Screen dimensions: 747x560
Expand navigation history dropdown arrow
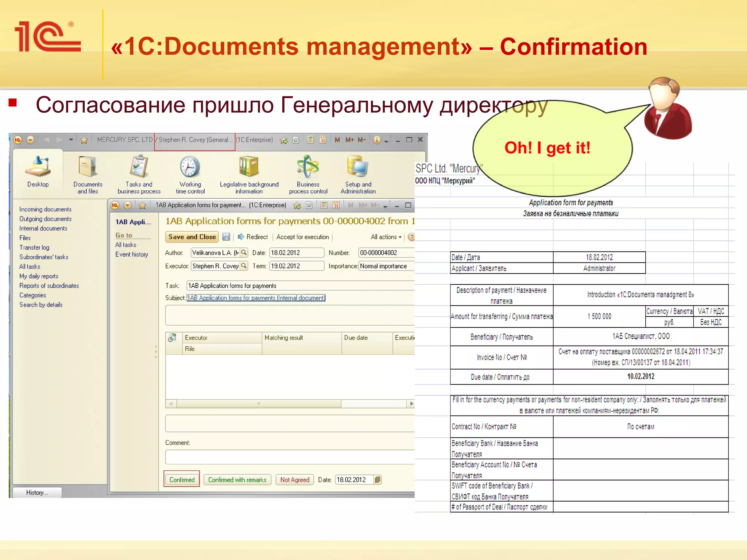pos(71,140)
